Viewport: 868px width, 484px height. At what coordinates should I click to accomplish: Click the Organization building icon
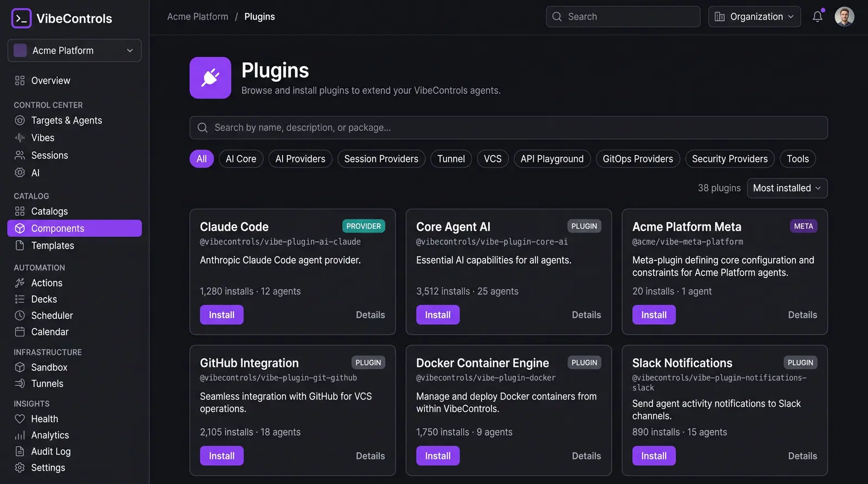point(720,17)
